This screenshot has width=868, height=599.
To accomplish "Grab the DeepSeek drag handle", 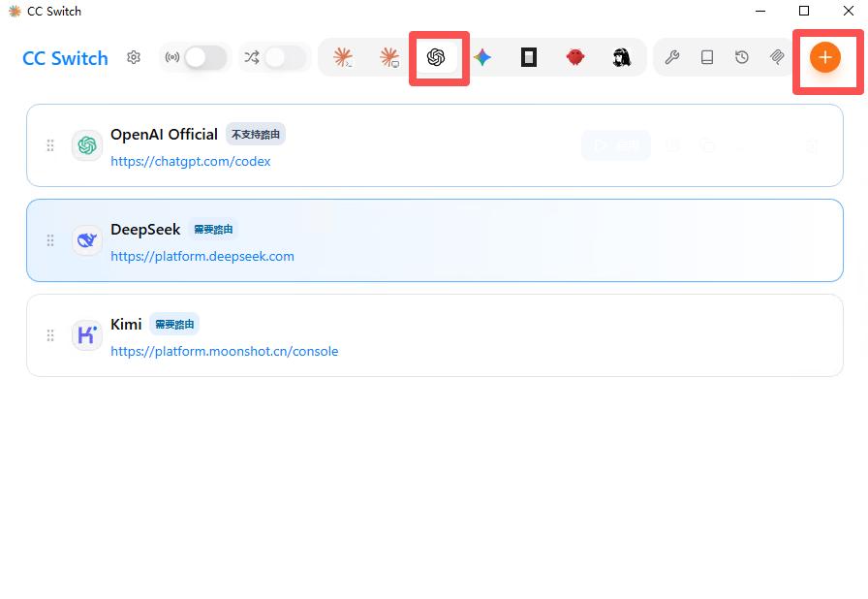I will coord(50,240).
